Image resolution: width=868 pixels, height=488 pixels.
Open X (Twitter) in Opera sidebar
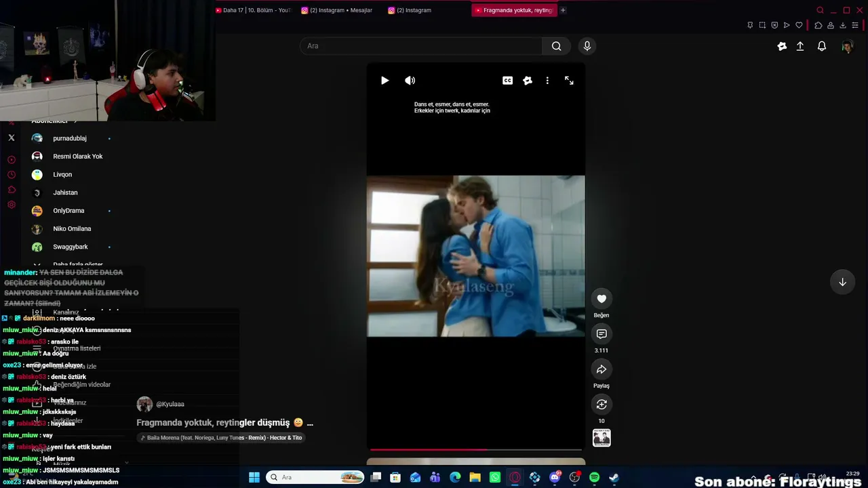pos(12,138)
